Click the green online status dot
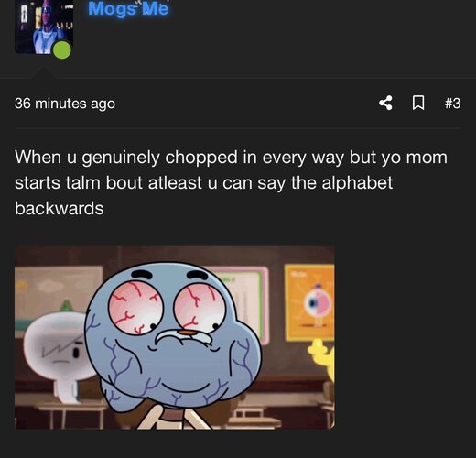Viewport: 476px width, 458px height. click(x=62, y=49)
